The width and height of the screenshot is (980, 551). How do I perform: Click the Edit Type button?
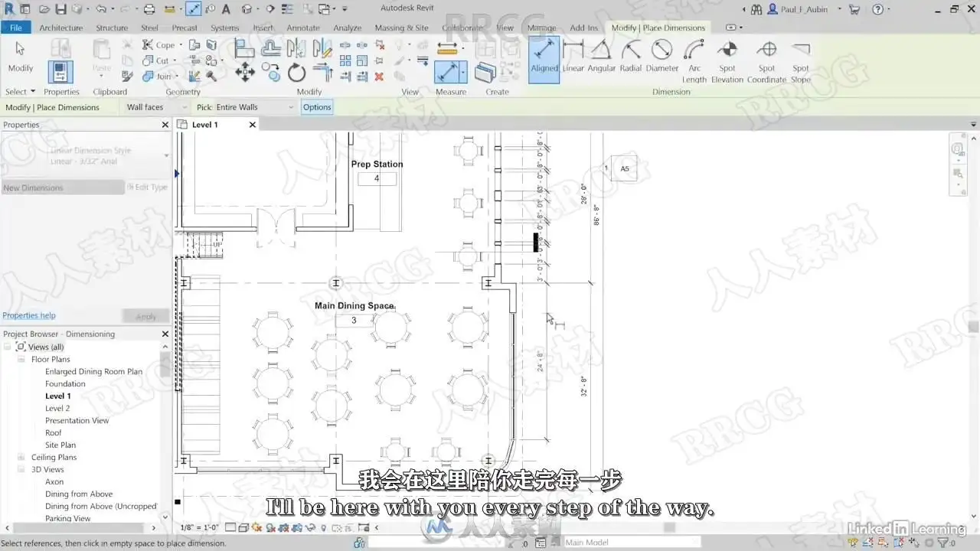[147, 187]
